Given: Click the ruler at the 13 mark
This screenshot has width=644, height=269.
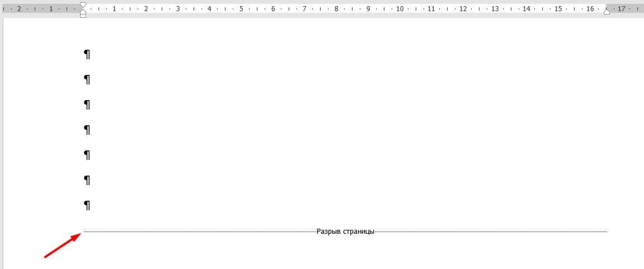Looking at the screenshot, I should [x=495, y=9].
